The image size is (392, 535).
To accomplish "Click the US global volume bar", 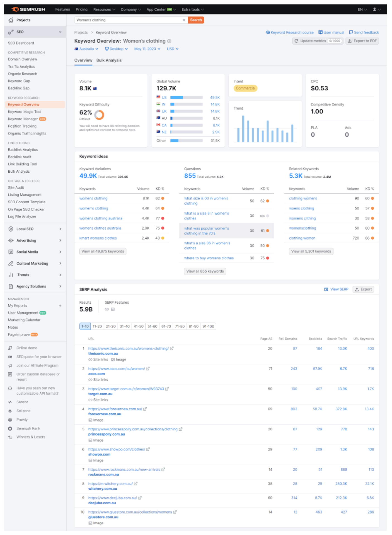I will (186, 98).
